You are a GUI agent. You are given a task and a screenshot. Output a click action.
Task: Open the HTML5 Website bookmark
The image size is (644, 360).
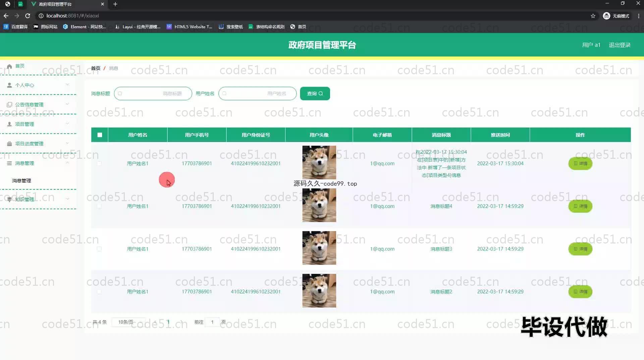(190, 27)
